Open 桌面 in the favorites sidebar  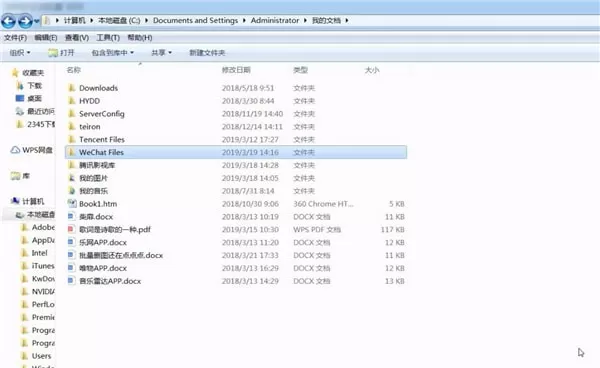[x=34, y=99]
